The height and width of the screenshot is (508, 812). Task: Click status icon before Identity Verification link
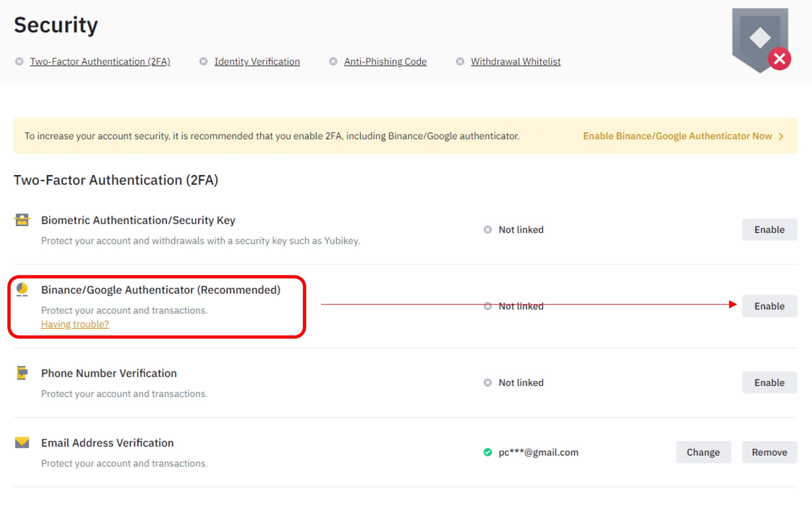click(x=203, y=61)
